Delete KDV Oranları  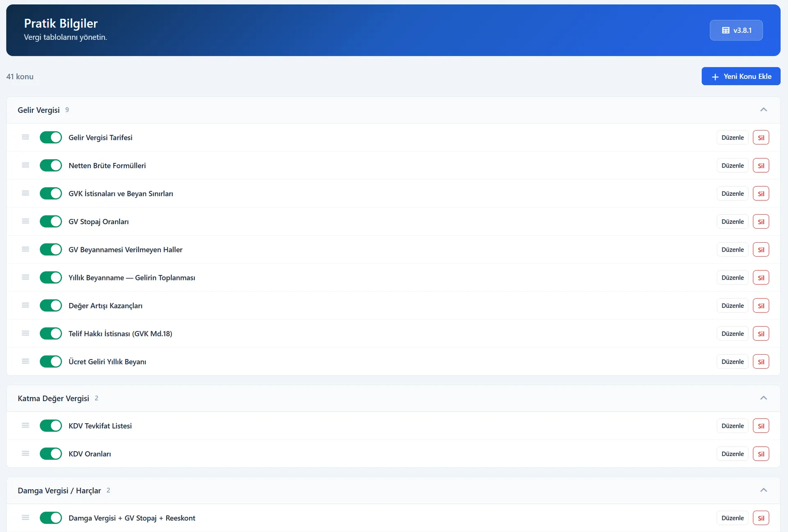(x=761, y=454)
